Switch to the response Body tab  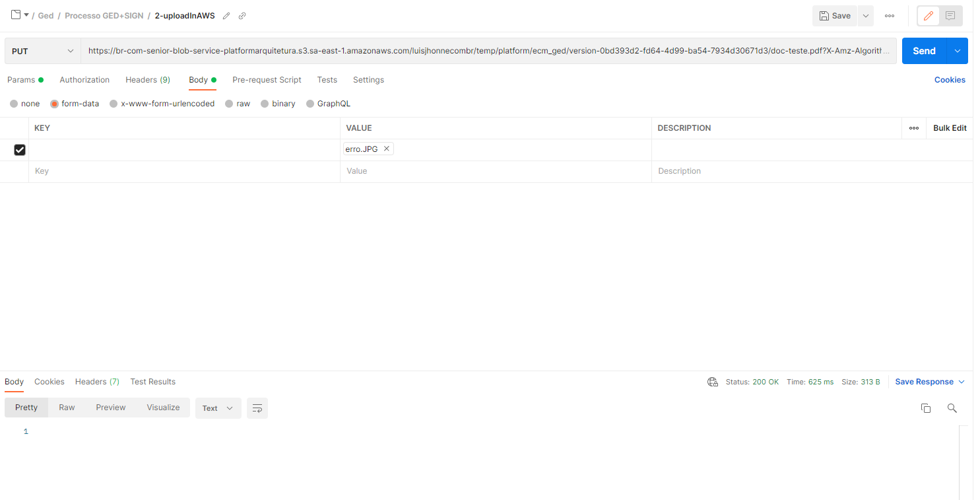tap(14, 382)
